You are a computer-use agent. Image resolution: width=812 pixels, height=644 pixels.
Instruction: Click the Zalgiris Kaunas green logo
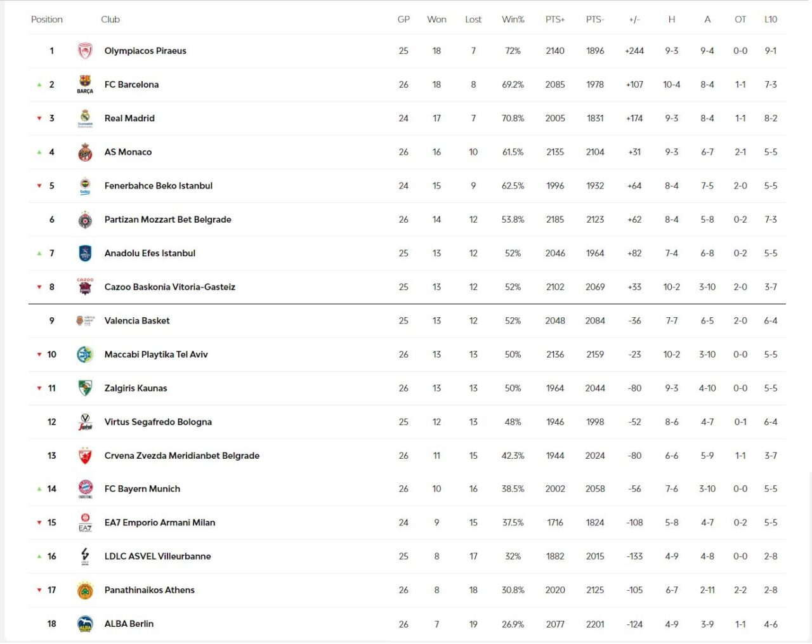(85, 388)
